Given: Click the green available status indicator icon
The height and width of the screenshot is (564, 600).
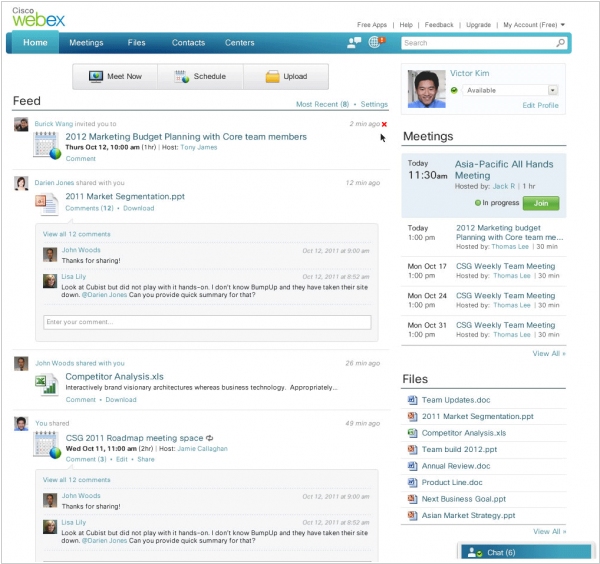Looking at the screenshot, I should coord(454,90).
